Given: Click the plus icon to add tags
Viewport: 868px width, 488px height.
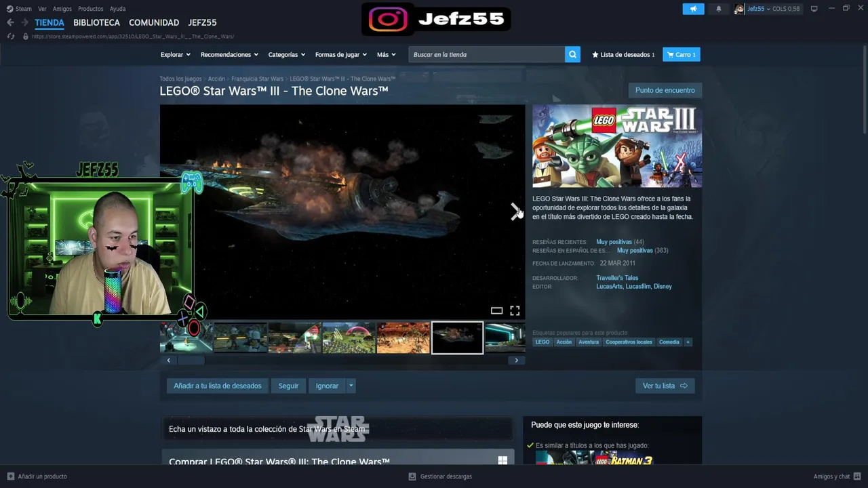Looking at the screenshot, I should (688, 342).
